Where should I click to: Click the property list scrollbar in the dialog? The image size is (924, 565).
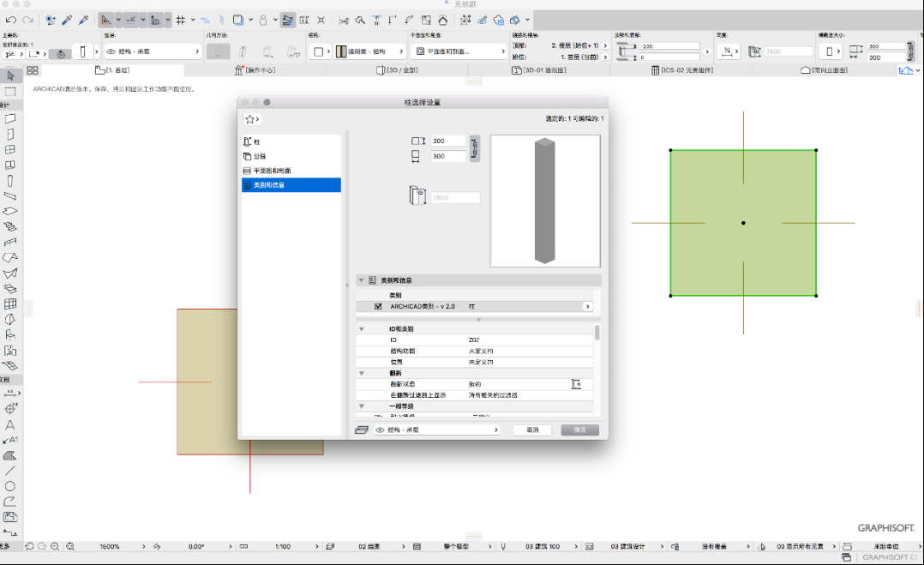tap(597, 333)
